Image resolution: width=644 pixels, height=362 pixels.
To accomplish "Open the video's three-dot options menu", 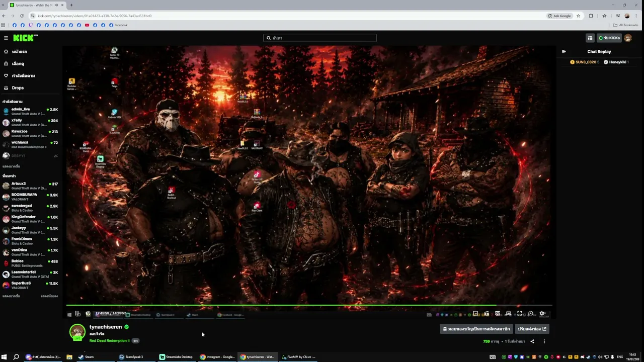I will click(544, 341).
